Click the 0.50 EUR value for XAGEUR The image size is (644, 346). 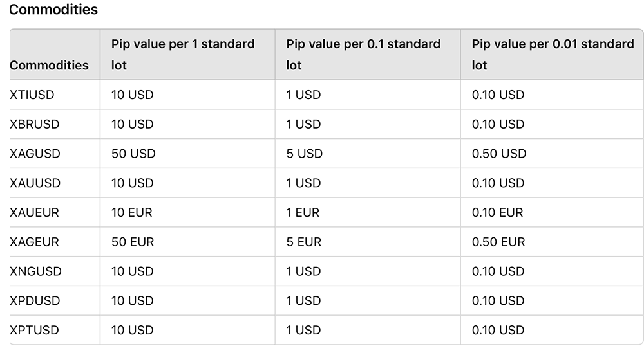click(x=498, y=242)
